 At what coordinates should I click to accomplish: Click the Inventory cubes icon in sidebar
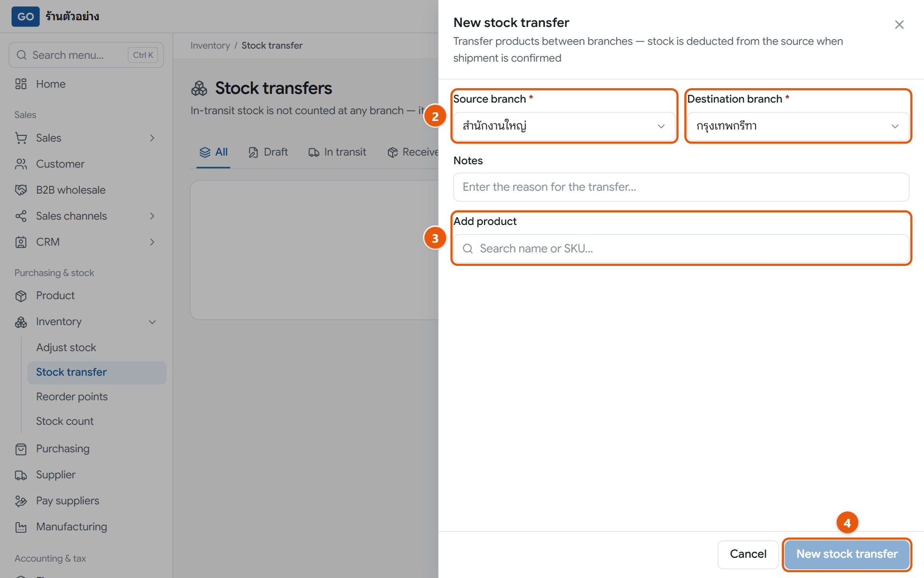tap(21, 322)
